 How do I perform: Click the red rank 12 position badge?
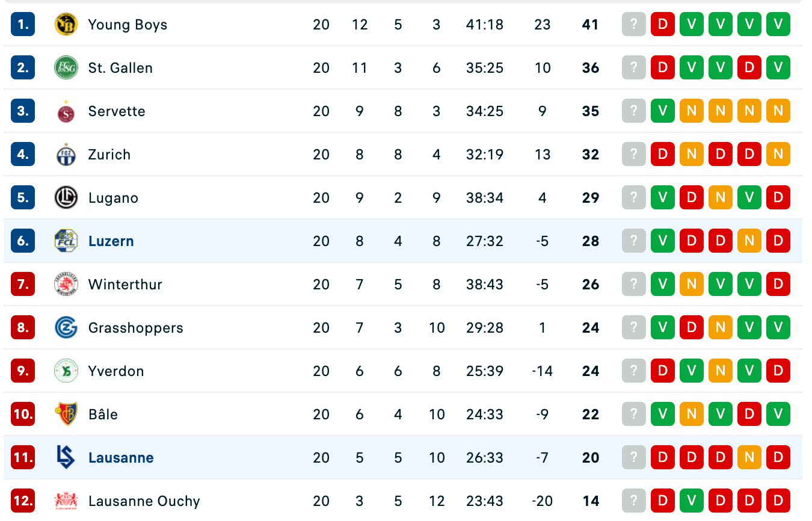(x=23, y=501)
